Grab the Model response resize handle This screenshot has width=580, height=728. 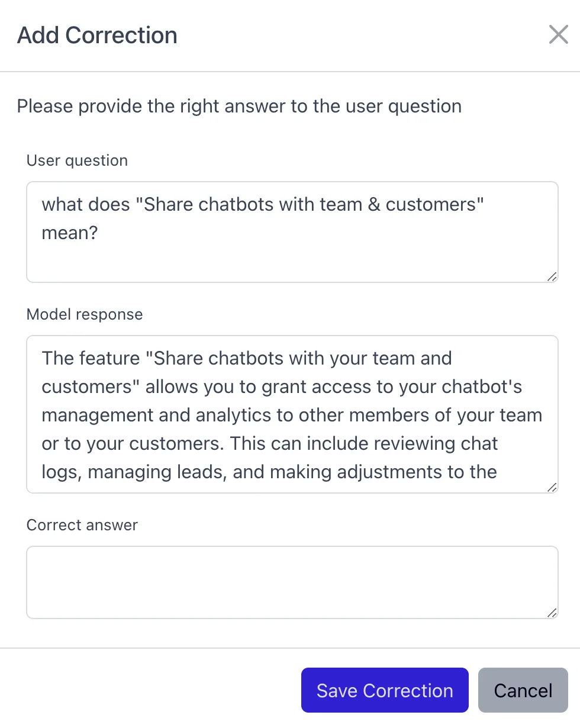coord(552,487)
